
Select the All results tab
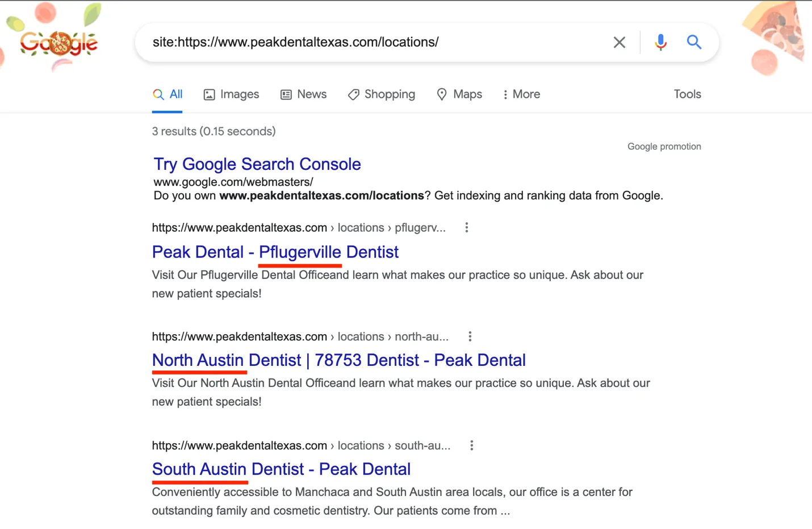[x=168, y=94]
